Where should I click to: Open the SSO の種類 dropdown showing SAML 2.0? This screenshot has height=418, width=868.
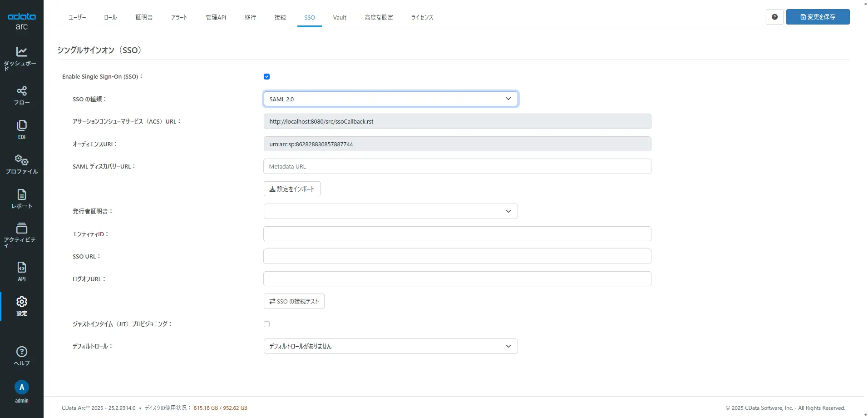390,99
